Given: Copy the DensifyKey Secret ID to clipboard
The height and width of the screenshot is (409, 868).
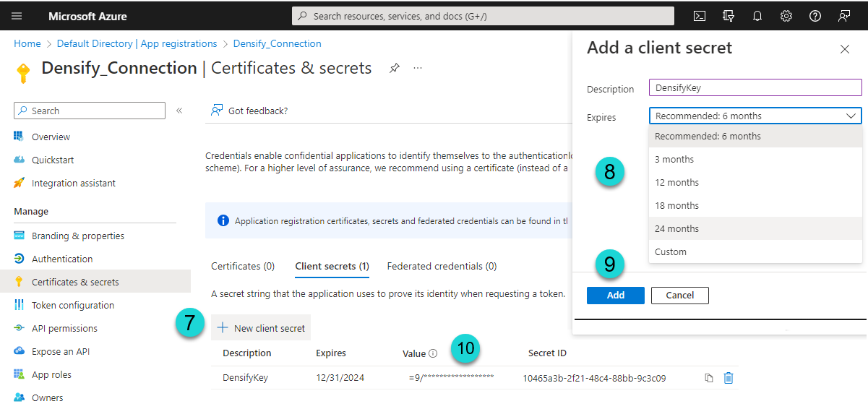Looking at the screenshot, I should 709,378.
